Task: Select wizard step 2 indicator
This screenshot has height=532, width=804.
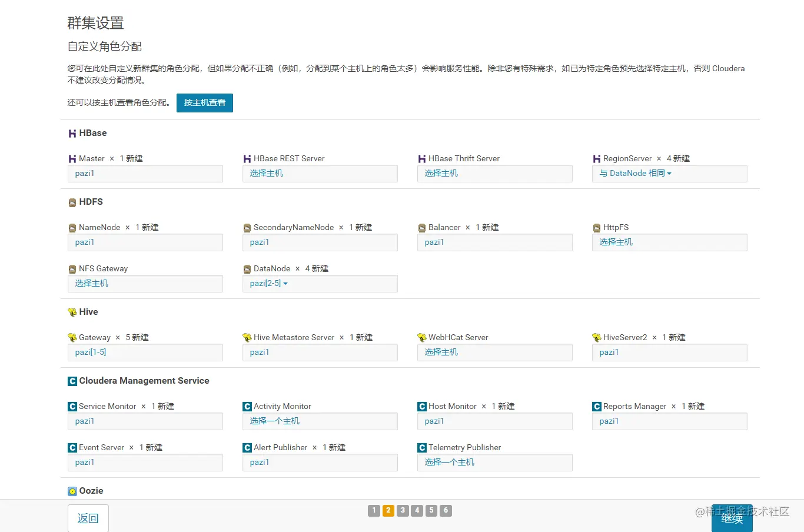Action: click(388, 510)
